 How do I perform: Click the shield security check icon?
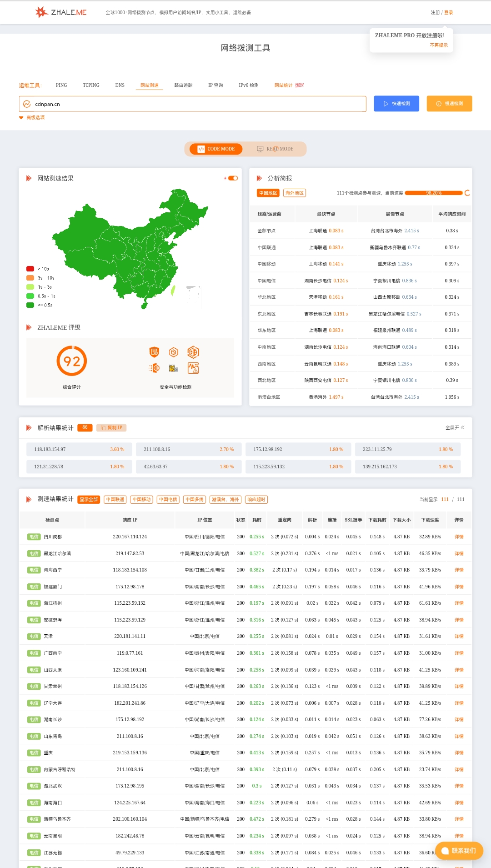154,352
